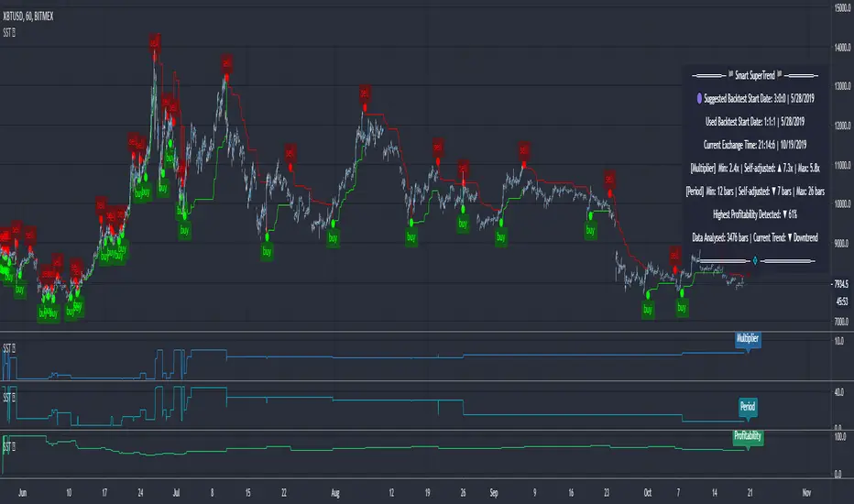854x504 pixels.
Task: Select the SST legend in the main price pane
Action: tap(9, 33)
